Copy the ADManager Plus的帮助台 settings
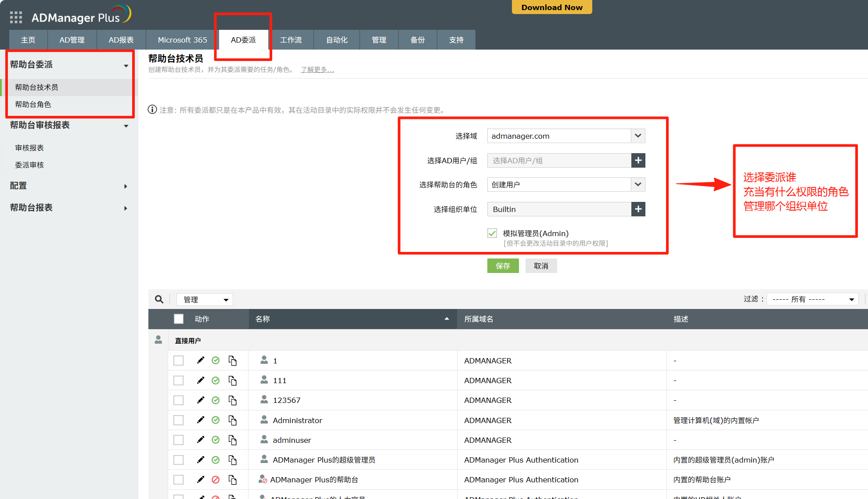The width and height of the screenshot is (868, 499). (233, 480)
